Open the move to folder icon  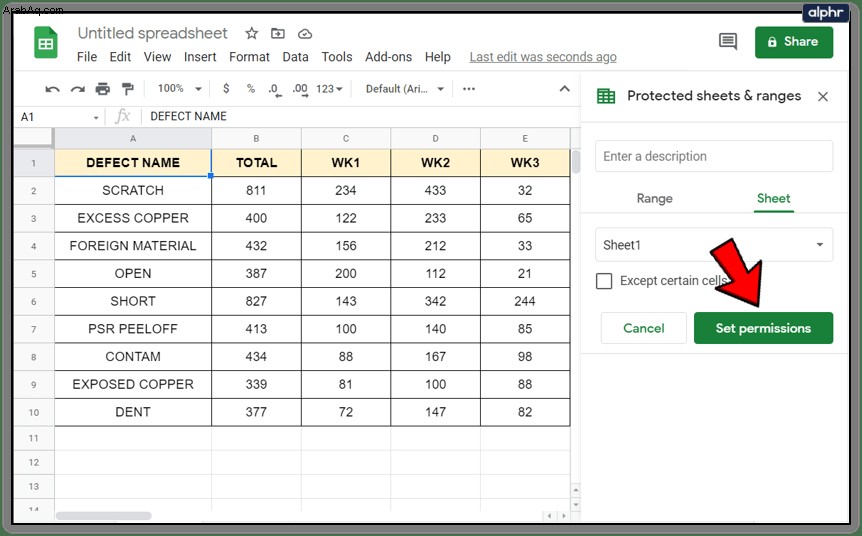[x=278, y=34]
